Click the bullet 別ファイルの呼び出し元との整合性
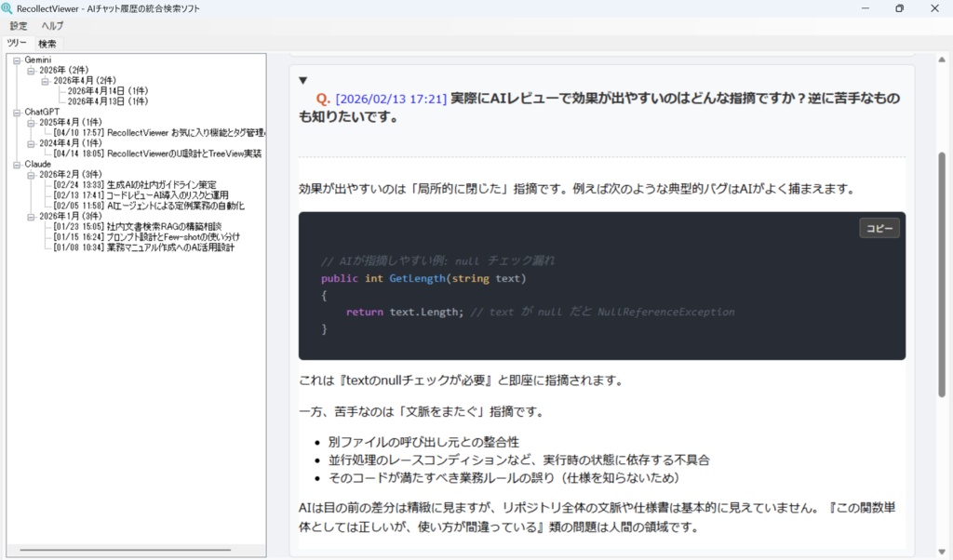This screenshot has height=560, width=953. pos(423,442)
